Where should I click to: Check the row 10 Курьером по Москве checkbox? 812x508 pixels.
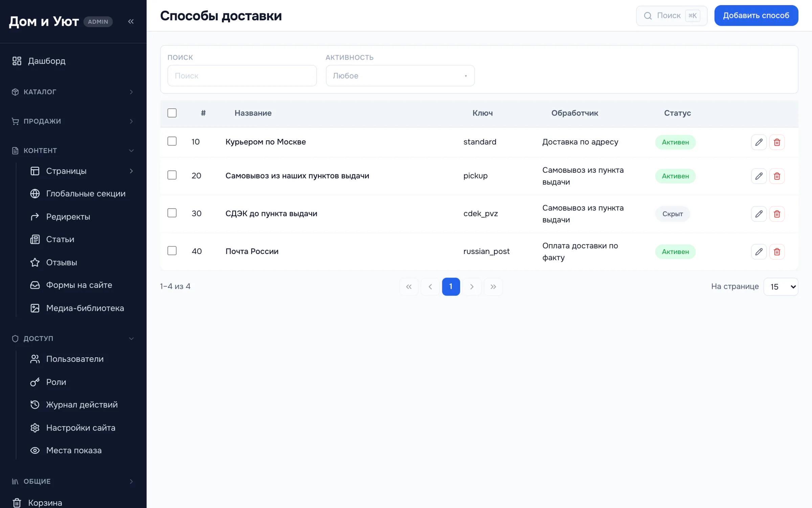tap(172, 141)
